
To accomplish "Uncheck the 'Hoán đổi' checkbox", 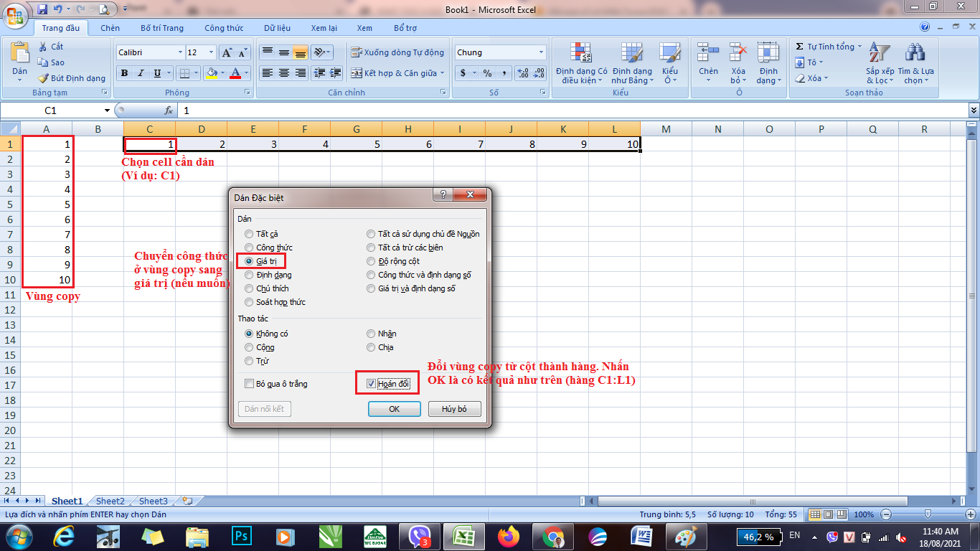I will coord(371,384).
